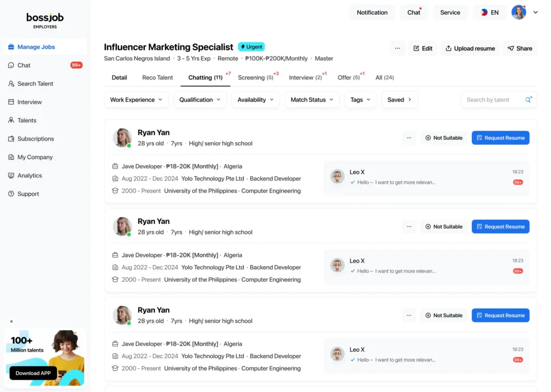551x392 pixels.
Task: Open the job more-options ellipsis
Action: tap(398, 48)
